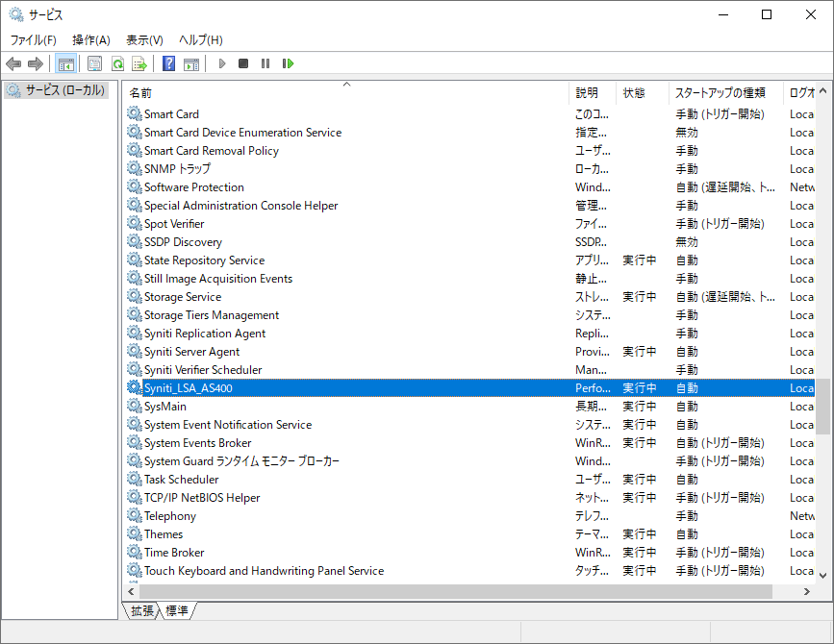Toggle the show/hide console tree toolbar button
Screen dimensions: 834x644
coord(66,64)
